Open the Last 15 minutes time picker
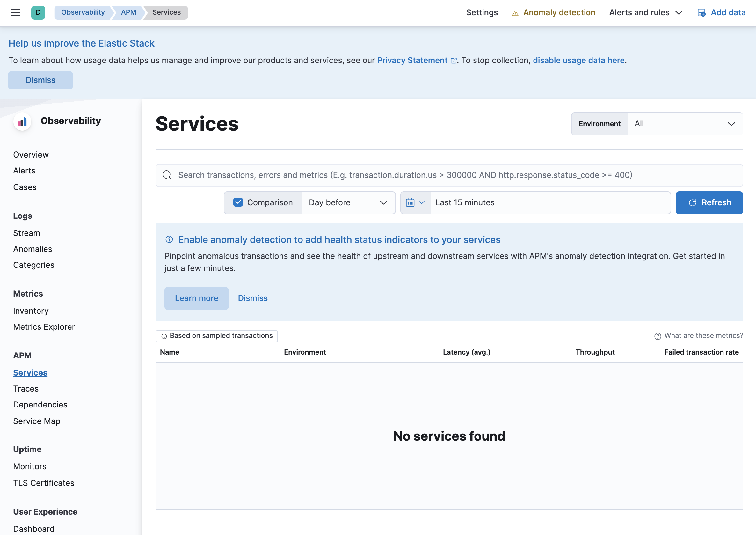The image size is (756, 535). 550,202
